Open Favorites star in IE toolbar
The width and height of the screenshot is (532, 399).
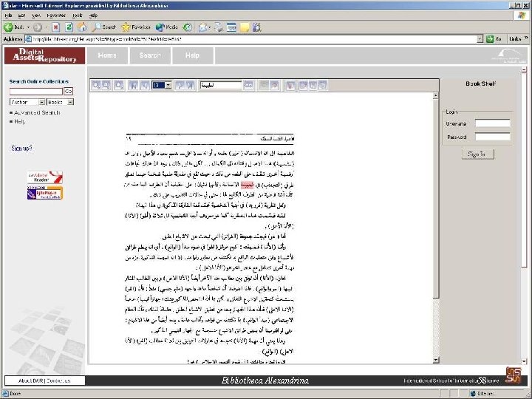coord(135,27)
